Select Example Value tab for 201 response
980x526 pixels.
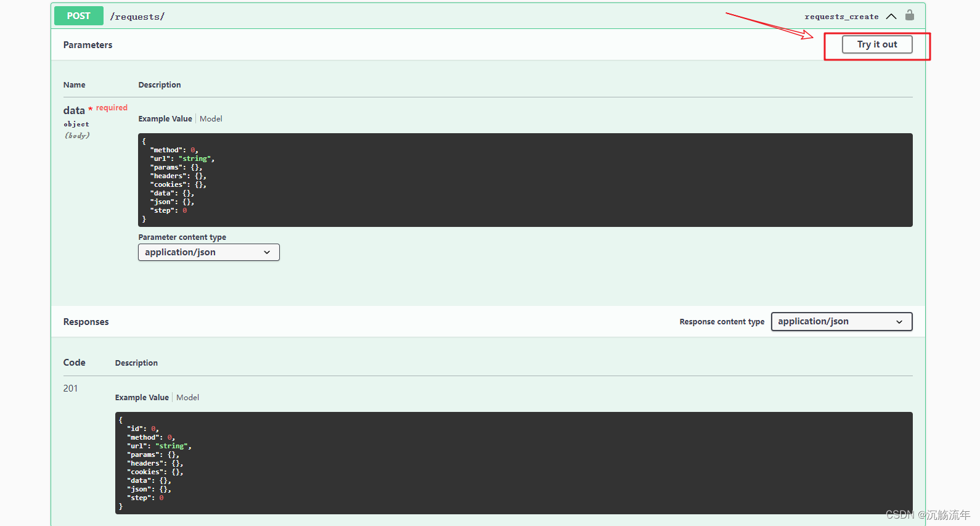click(x=142, y=398)
